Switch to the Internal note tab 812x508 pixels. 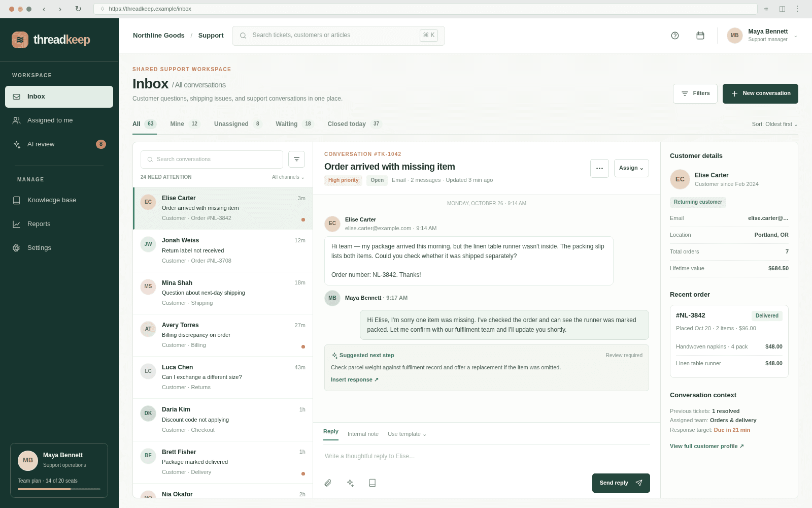click(x=363, y=434)
